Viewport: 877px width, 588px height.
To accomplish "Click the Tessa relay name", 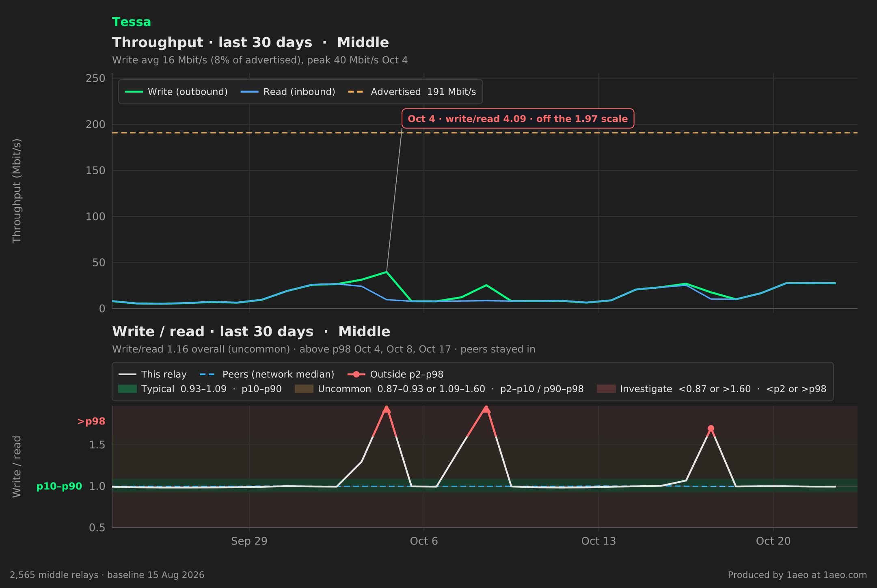I will click(131, 22).
